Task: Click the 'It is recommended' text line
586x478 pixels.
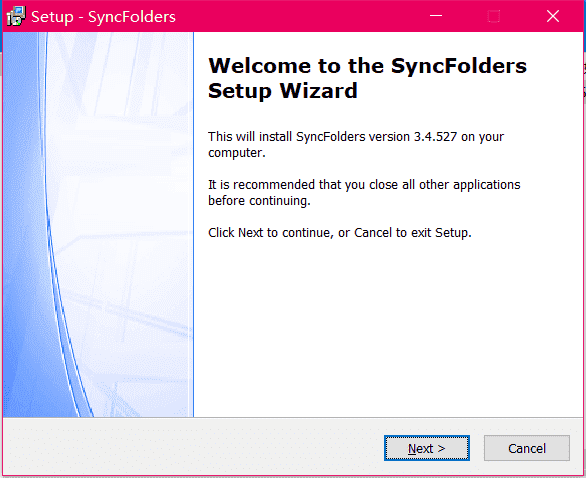Action: [364, 185]
